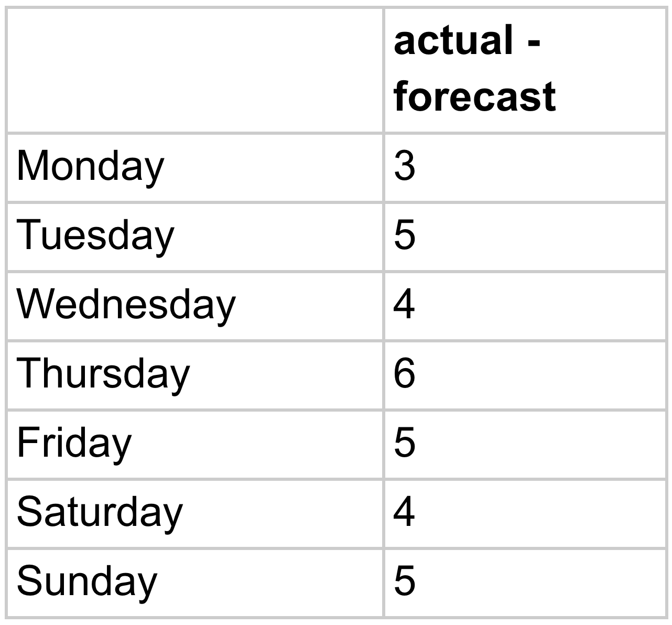Click the word "forecast" in the header
The width and height of the screenshot is (672, 625).
pyautogui.click(x=474, y=96)
